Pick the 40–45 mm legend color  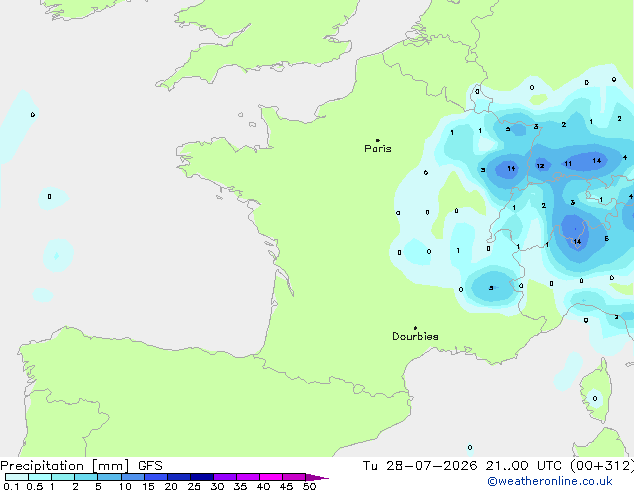tap(271, 477)
